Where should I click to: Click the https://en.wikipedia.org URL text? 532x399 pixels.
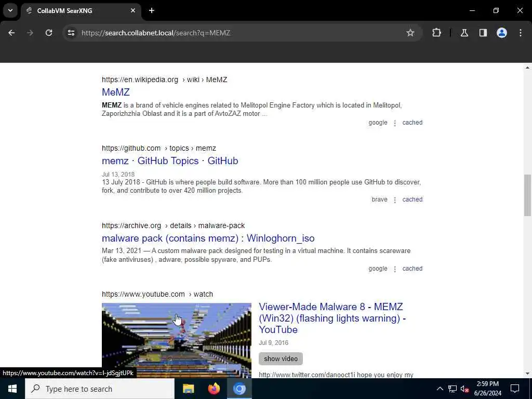pyautogui.click(x=140, y=79)
